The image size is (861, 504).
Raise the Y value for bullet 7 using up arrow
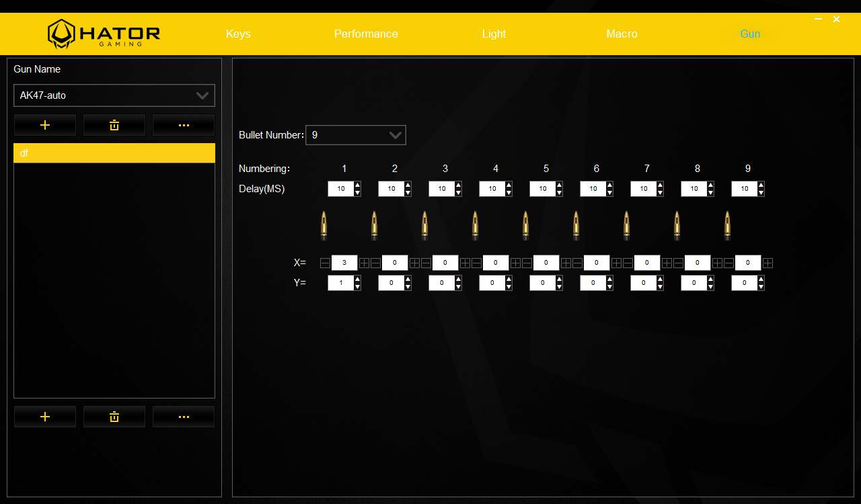coord(660,280)
